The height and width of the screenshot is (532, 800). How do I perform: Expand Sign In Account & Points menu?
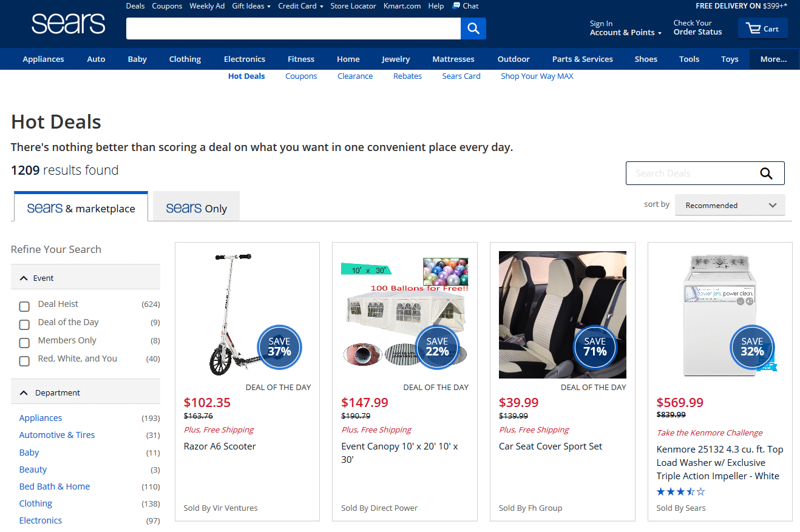point(625,28)
